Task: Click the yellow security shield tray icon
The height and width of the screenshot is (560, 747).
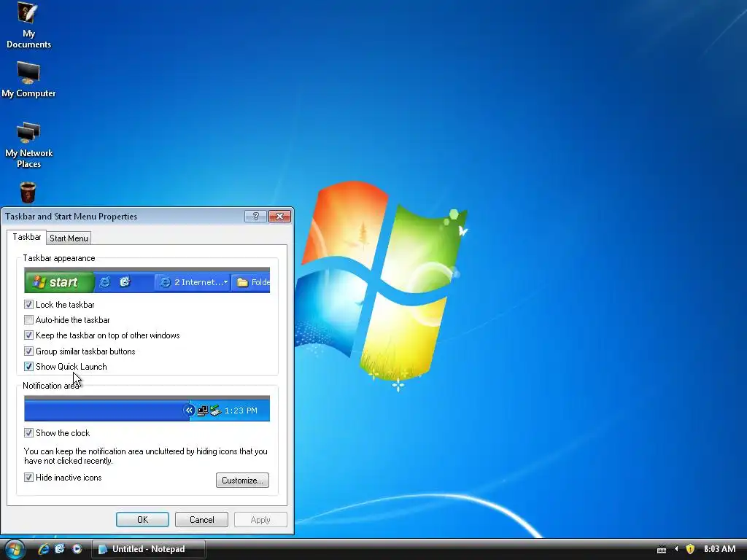Action: tap(690, 549)
